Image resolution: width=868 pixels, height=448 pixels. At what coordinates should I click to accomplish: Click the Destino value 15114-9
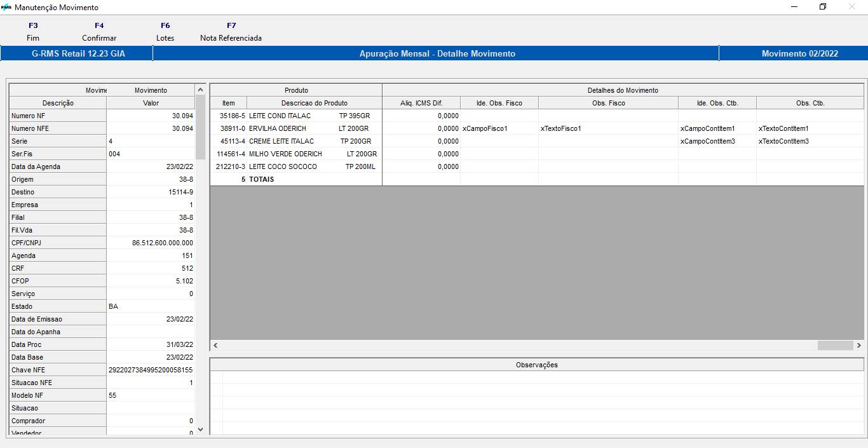151,192
